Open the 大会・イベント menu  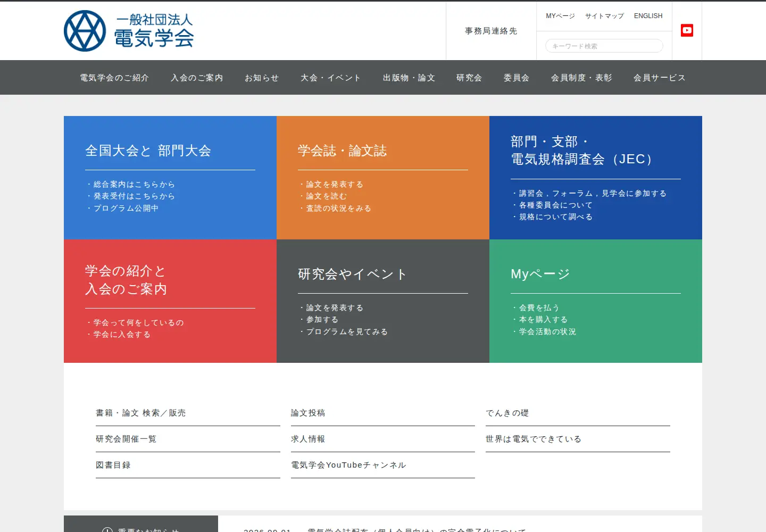[x=331, y=78]
